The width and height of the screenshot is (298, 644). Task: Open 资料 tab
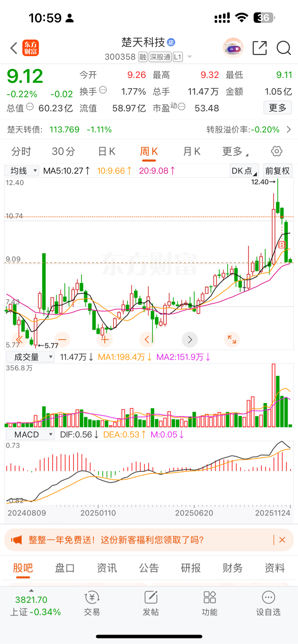point(275,568)
